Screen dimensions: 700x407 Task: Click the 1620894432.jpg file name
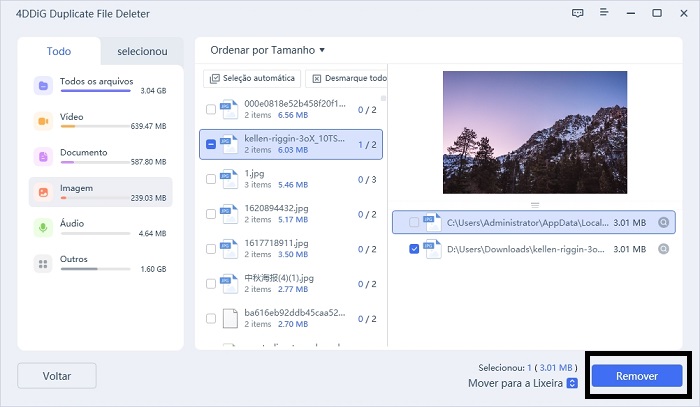pos(276,208)
